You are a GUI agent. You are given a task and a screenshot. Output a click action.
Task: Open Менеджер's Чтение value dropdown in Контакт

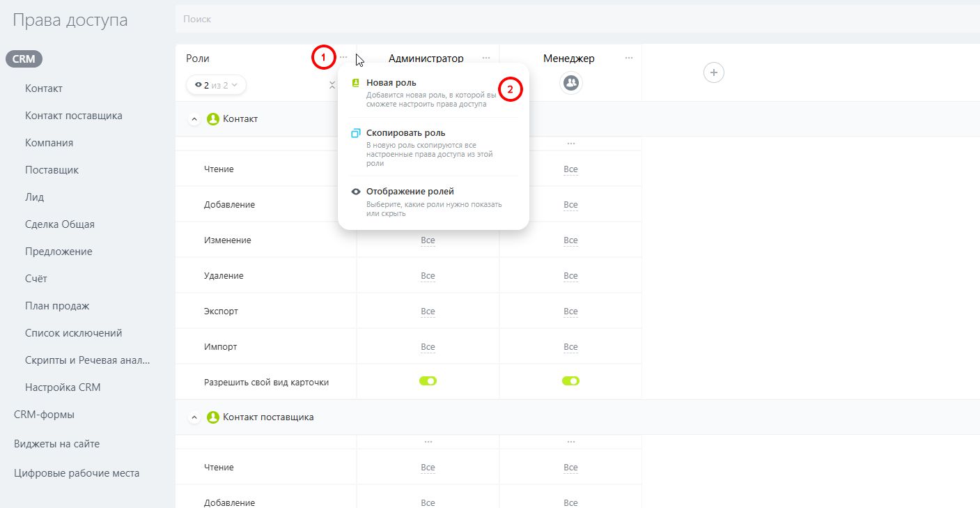[570, 169]
